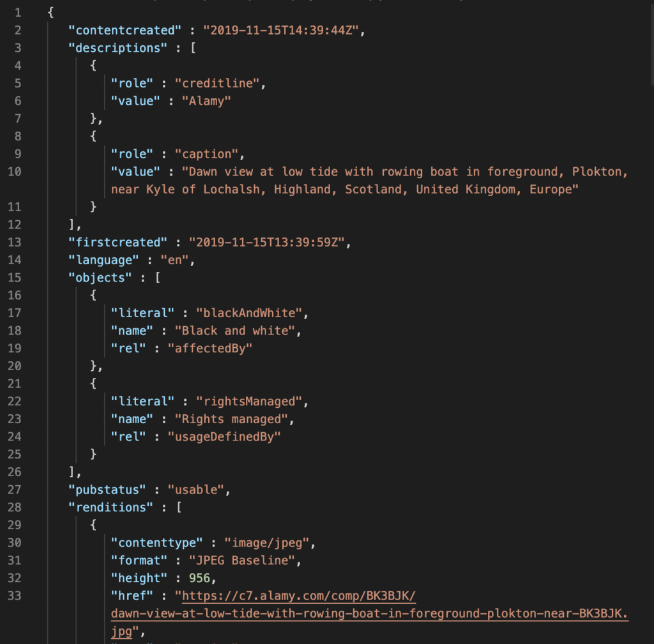This screenshot has height=644, width=654.
Task: Click the "renditions" key
Action: point(110,507)
